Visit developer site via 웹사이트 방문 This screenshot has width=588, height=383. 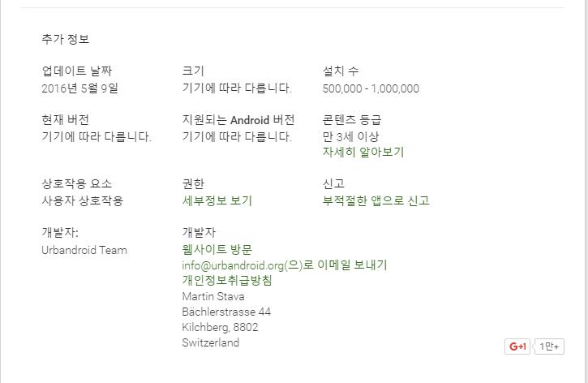pyautogui.click(x=217, y=249)
